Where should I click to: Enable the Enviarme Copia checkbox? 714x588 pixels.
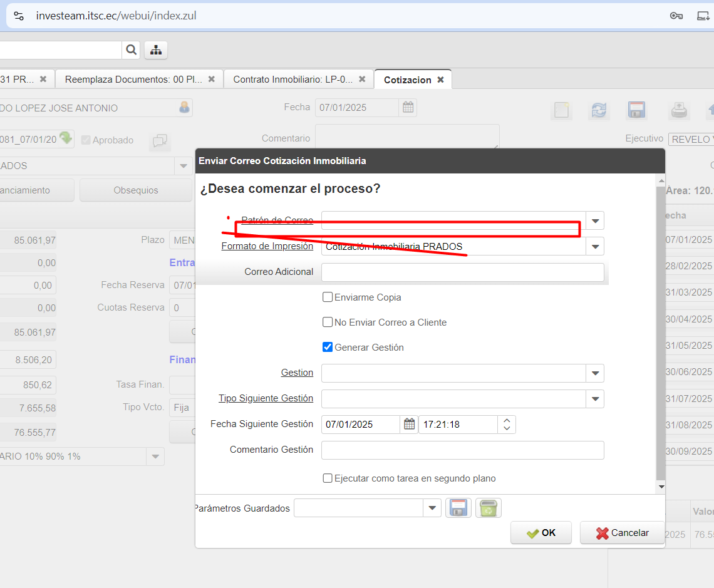coord(328,297)
